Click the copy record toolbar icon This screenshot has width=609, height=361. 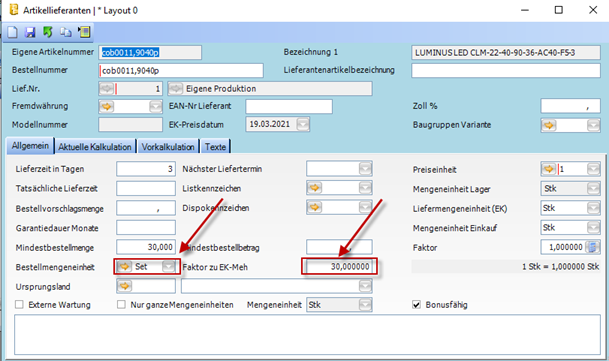click(66, 32)
